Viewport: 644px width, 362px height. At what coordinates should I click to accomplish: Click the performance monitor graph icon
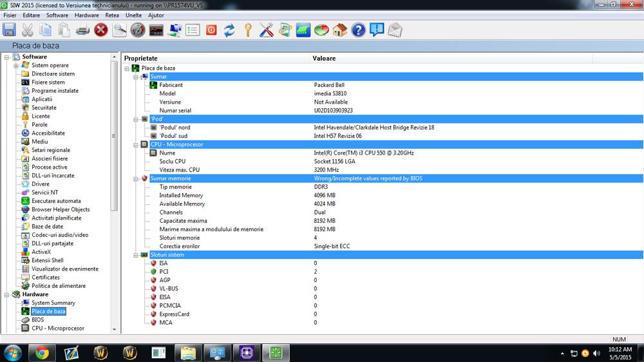pos(156,30)
